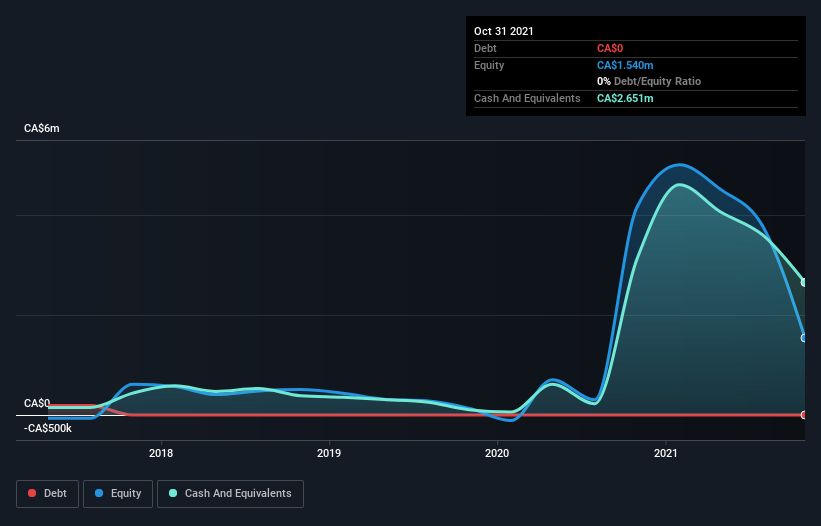Click the tooltip Debt value CA$0
821x526 pixels.
610,48
